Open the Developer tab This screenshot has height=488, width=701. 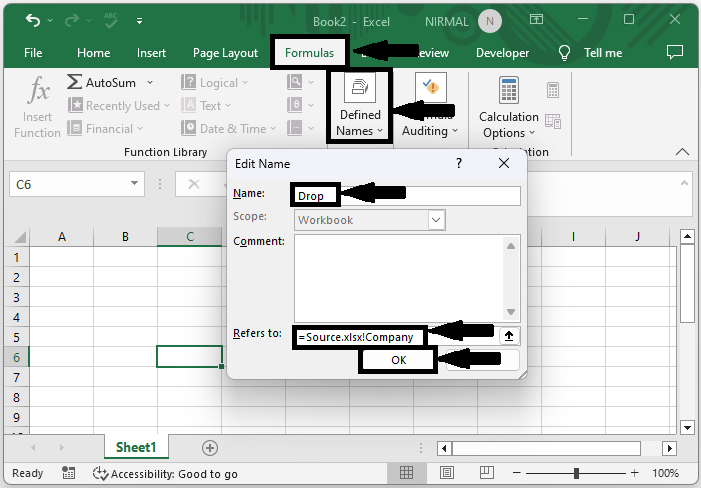point(502,53)
